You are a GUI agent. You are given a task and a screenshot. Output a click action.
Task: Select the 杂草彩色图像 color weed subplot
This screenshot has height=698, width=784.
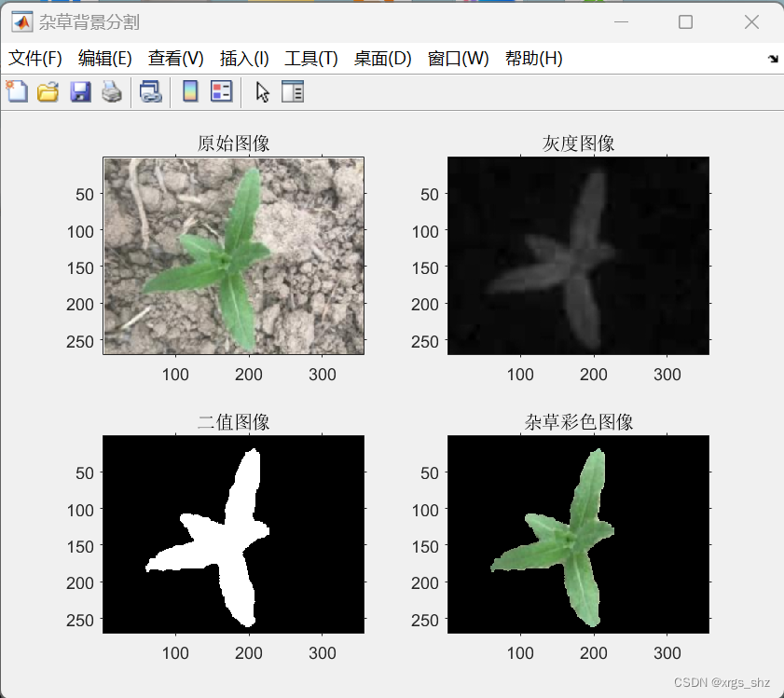pos(579,534)
